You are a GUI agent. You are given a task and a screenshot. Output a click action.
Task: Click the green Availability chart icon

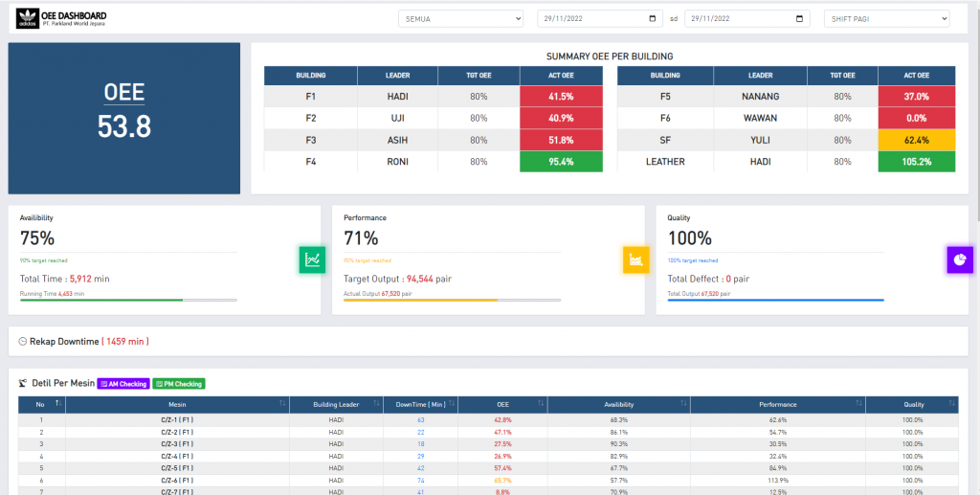[x=312, y=259]
